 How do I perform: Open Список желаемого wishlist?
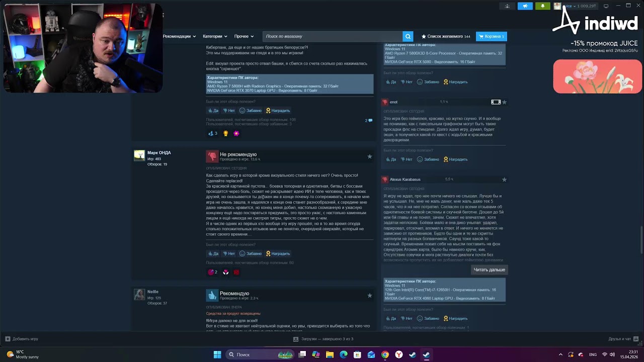446,36
